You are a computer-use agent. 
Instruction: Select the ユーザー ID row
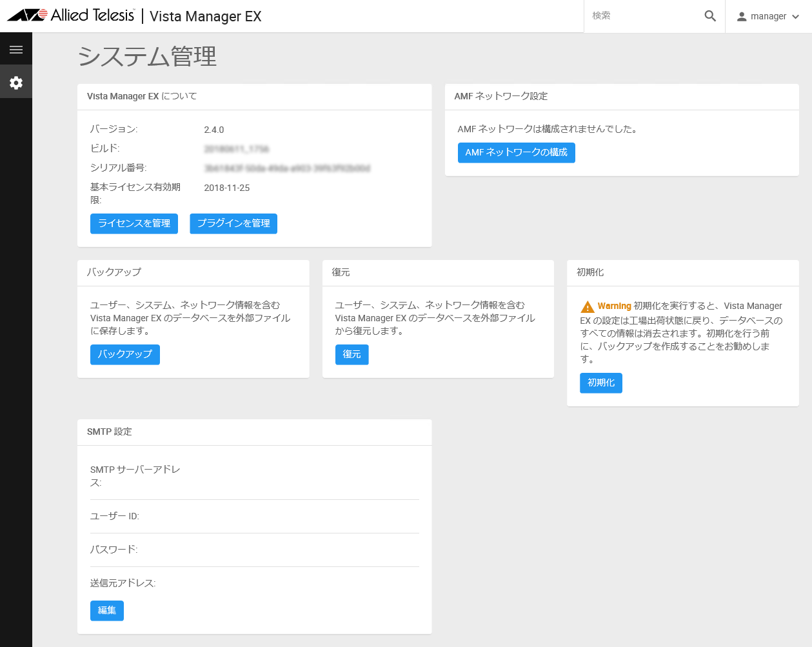coord(254,516)
